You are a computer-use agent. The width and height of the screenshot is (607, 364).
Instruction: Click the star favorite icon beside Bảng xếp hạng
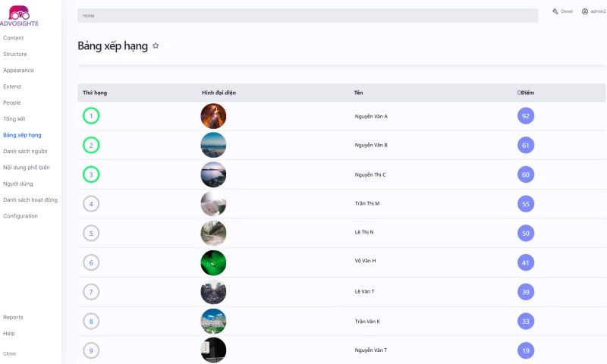(x=156, y=45)
